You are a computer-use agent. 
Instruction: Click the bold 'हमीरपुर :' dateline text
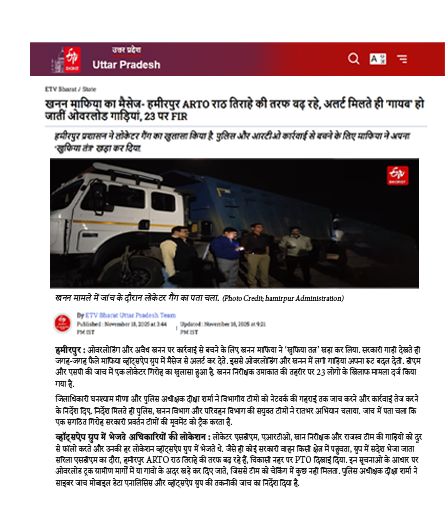[70, 350]
